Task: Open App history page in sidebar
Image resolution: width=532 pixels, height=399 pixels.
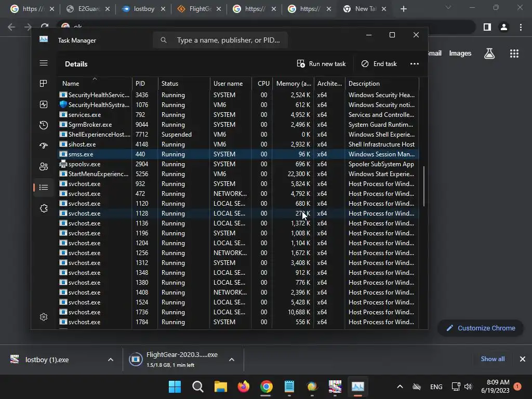Action: pos(44,125)
